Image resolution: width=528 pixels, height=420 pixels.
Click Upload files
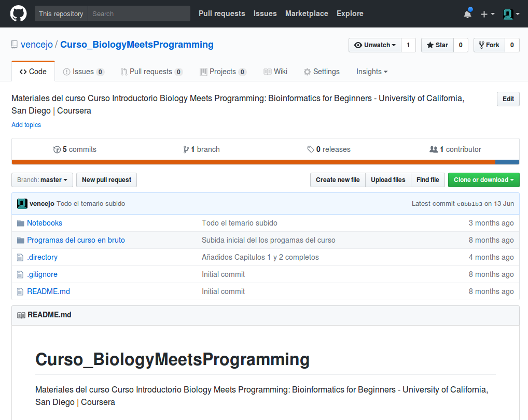pyautogui.click(x=388, y=180)
